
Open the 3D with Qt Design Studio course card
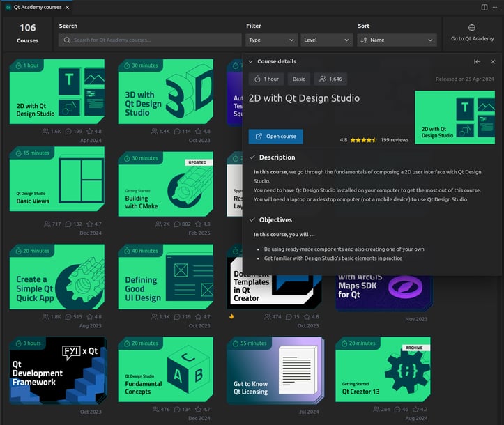point(165,91)
